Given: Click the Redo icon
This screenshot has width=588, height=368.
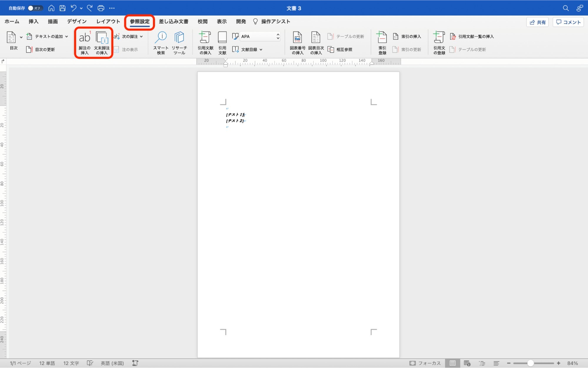Looking at the screenshot, I should (89, 8).
